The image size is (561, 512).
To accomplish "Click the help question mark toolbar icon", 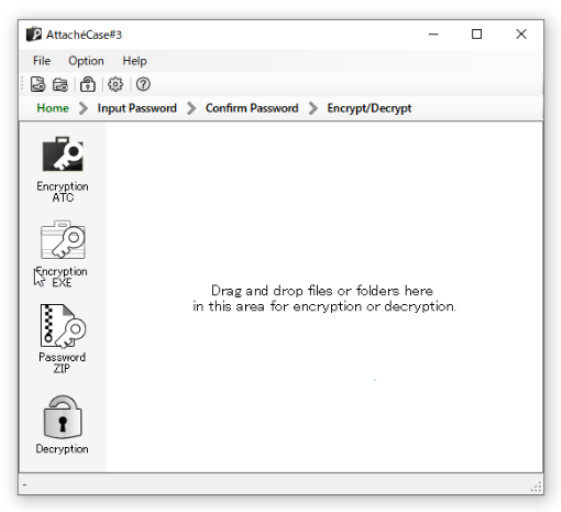I will point(143,84).
